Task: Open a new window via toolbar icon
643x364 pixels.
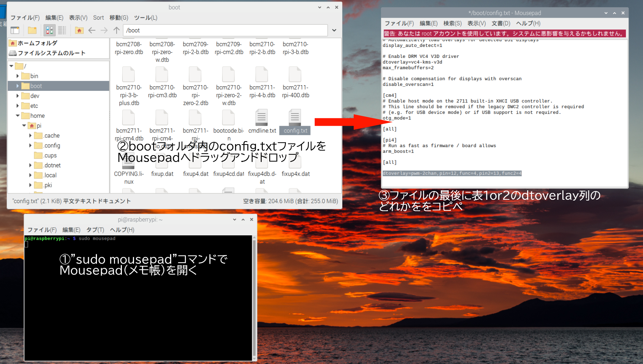Action: [x=15, y=30]
